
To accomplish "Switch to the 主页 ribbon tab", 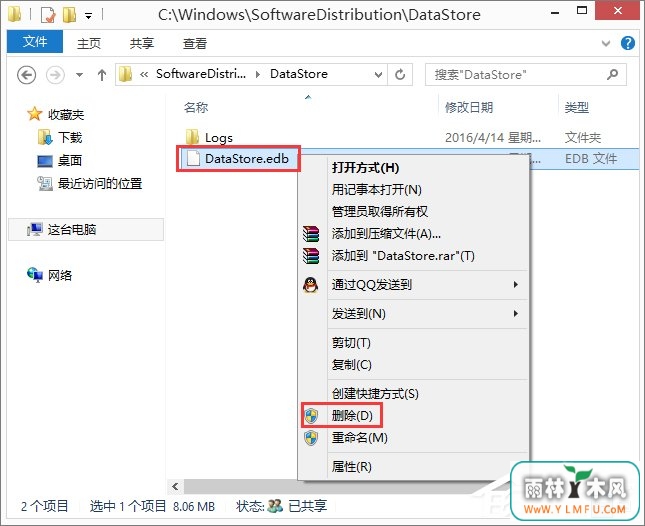I will point(89,43).
